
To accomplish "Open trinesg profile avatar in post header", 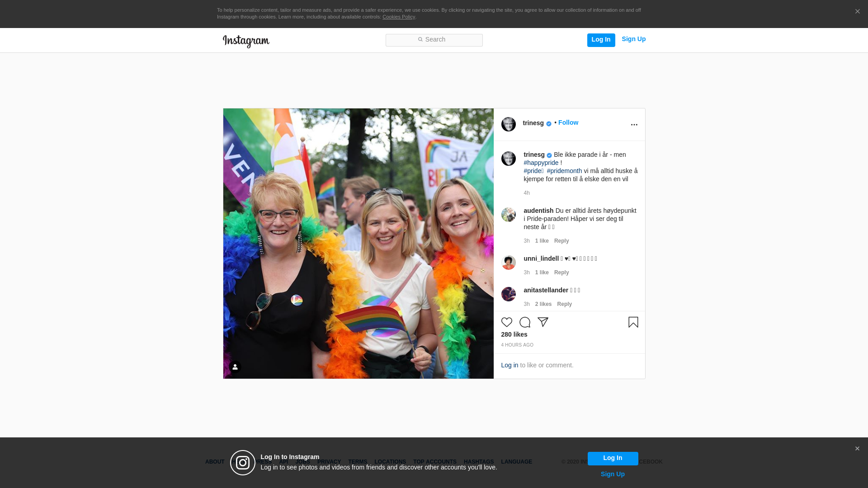I will (x=508, y=124).
